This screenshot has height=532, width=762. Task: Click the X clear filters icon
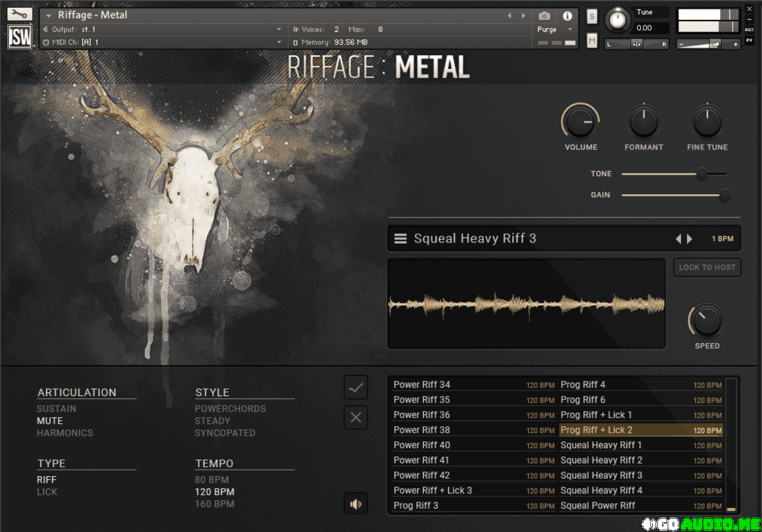click(356, 417)
